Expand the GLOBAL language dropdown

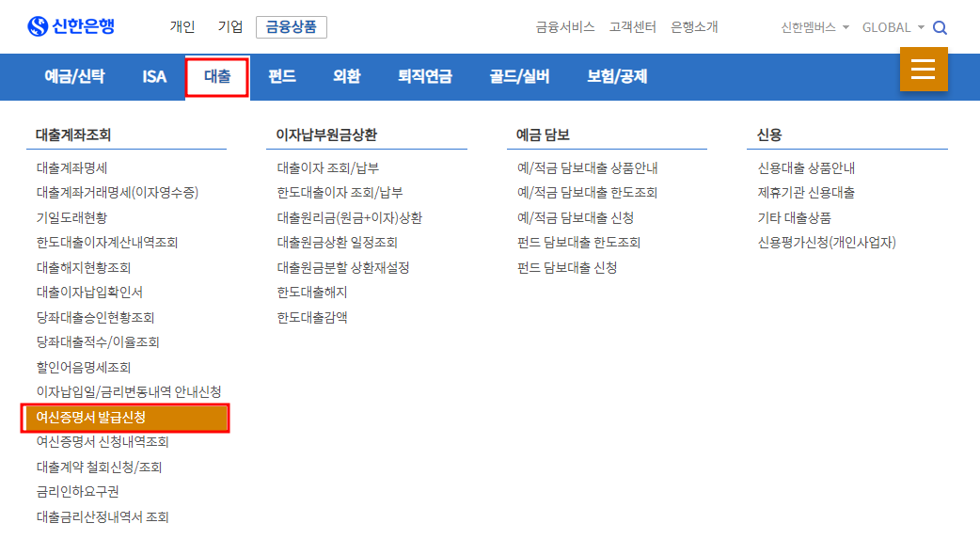(x=893, y=27)
